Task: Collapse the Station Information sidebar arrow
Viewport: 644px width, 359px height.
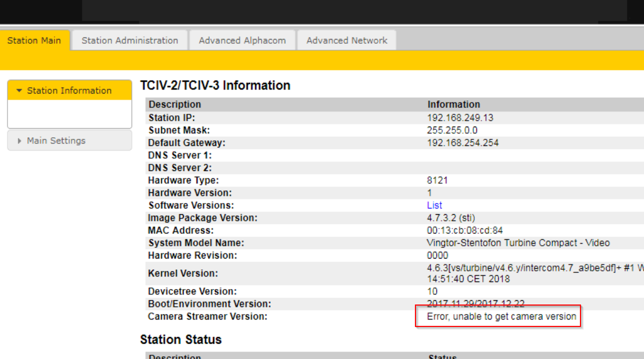Action: coord(20,91)
